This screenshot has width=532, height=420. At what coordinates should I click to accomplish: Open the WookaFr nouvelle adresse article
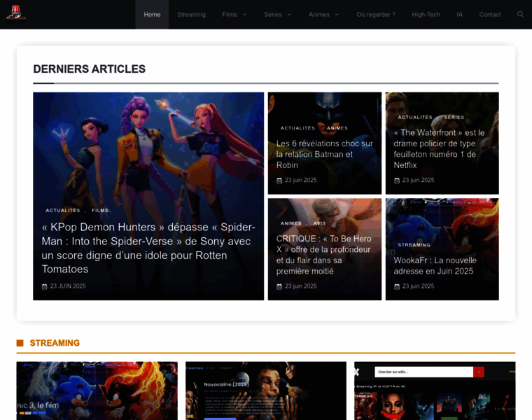click(435, 265)
